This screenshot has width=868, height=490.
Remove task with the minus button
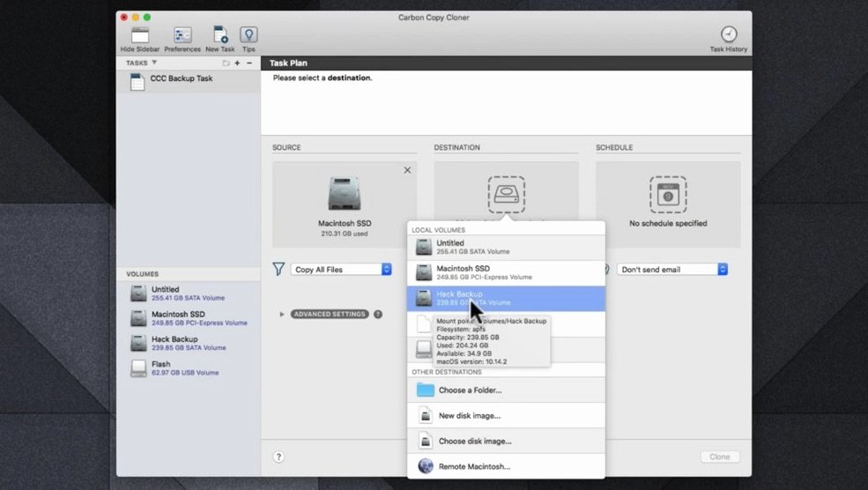click(249, 63)
